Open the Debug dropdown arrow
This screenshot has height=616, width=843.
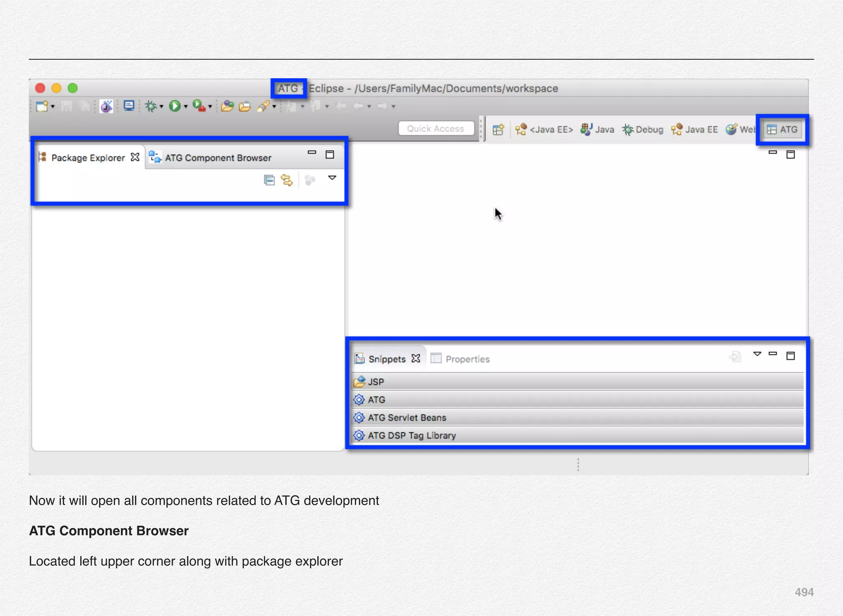pyautogui.click(x=161, y=107)
